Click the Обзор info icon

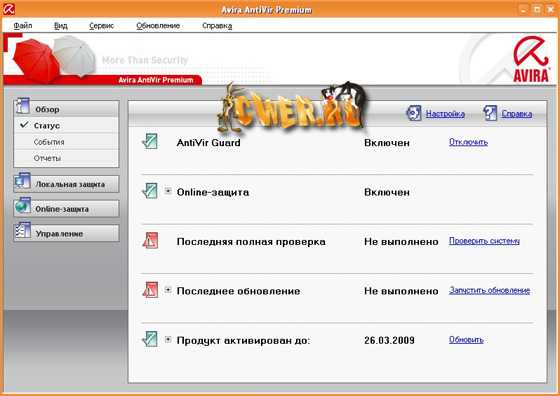click(22, 106)
